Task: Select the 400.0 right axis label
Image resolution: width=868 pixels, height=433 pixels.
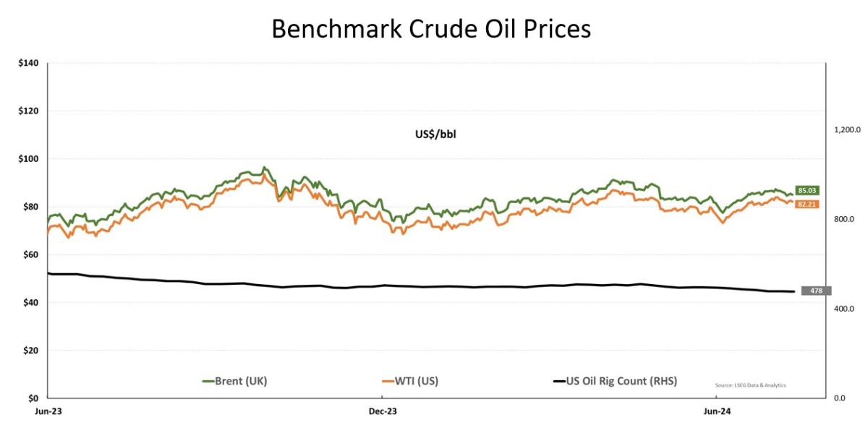Action: point(844,309)
